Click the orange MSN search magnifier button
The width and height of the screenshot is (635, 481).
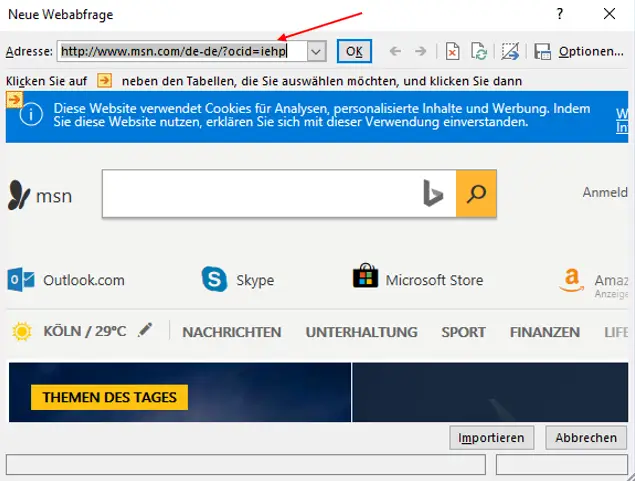[x=477, y=194]
